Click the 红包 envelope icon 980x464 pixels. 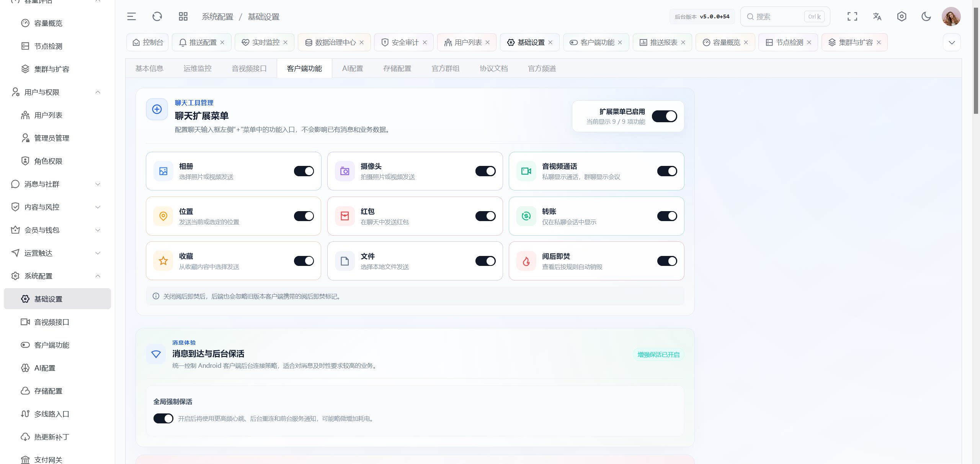(345, 216)
